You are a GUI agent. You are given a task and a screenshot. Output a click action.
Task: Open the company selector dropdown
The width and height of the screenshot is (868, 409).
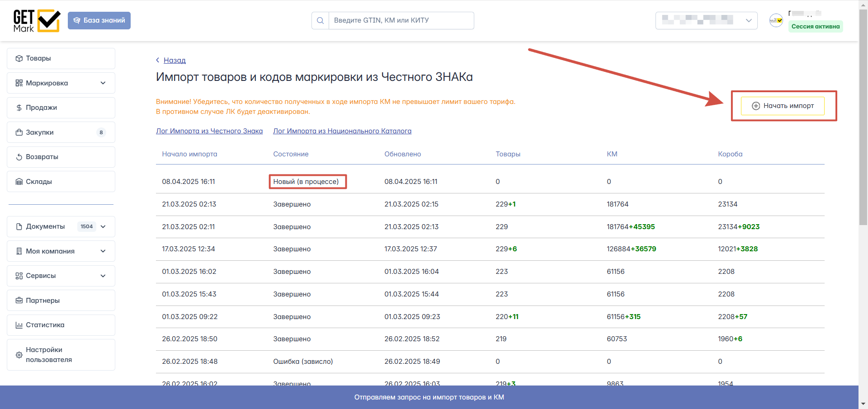706,20
